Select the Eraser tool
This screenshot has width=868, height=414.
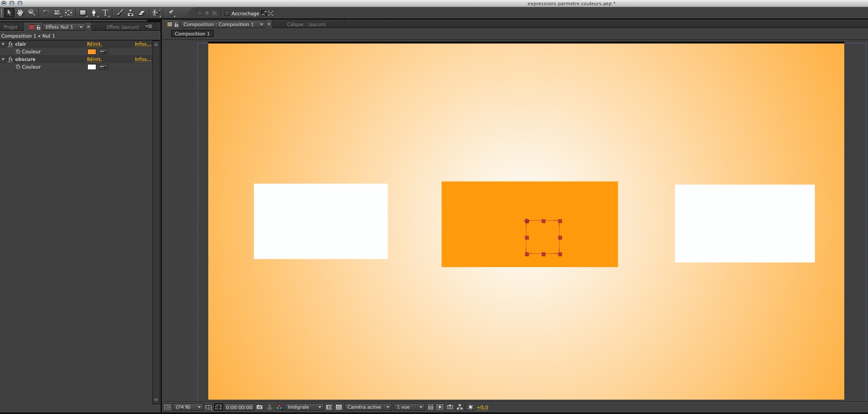pos(142,13)
